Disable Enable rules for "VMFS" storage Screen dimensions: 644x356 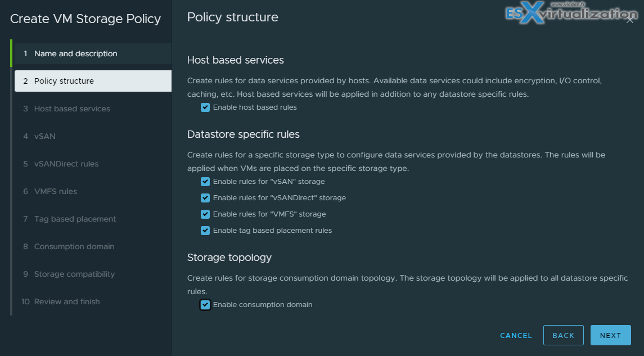point(205,214)
